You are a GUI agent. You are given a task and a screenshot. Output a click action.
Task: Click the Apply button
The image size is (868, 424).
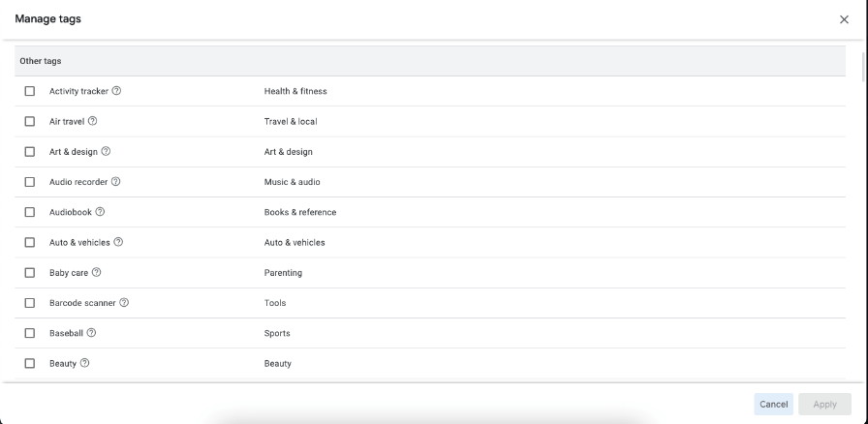click(x=824, y=404)
